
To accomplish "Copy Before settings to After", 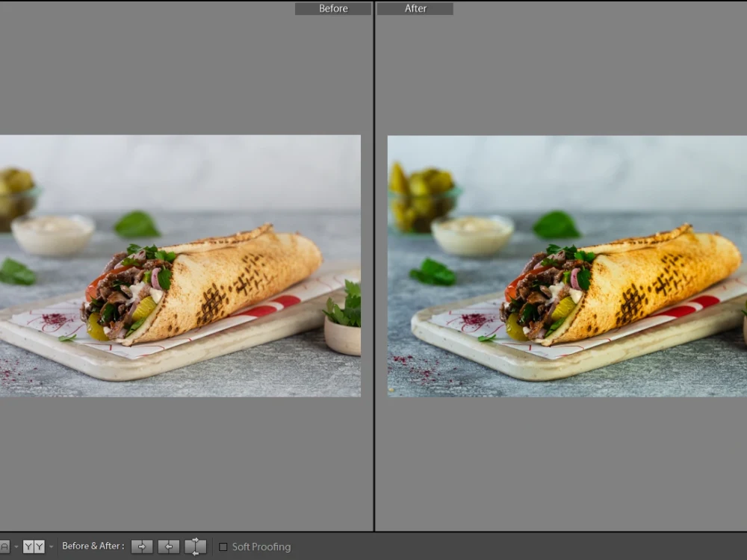I will (142, 547).
